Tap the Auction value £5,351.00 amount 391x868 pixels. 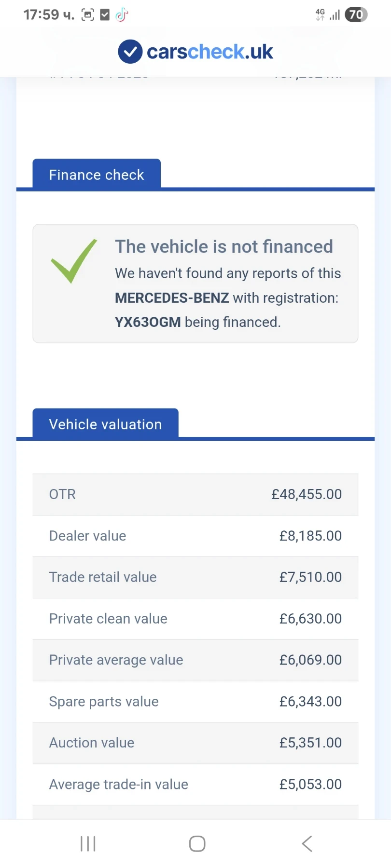pyautogui.click(x=310, y=743)
